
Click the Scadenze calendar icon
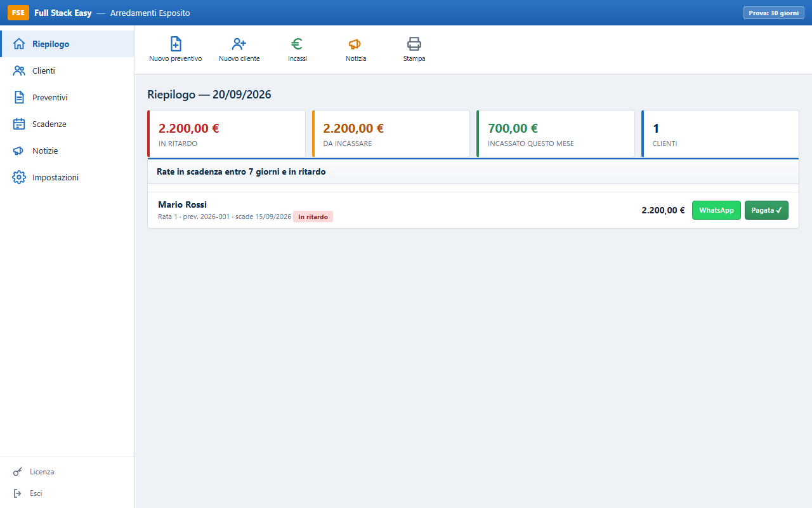tap(19, 124)
